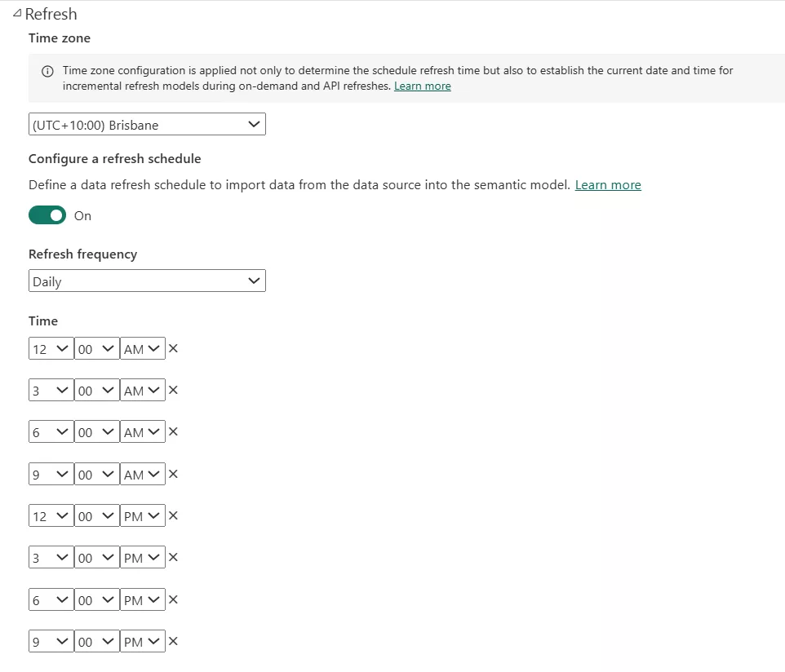Open minute dropdown for 6:00 PM time
Image resolution: width=785 pixels, height=672 pixels.
click(96, 599)
